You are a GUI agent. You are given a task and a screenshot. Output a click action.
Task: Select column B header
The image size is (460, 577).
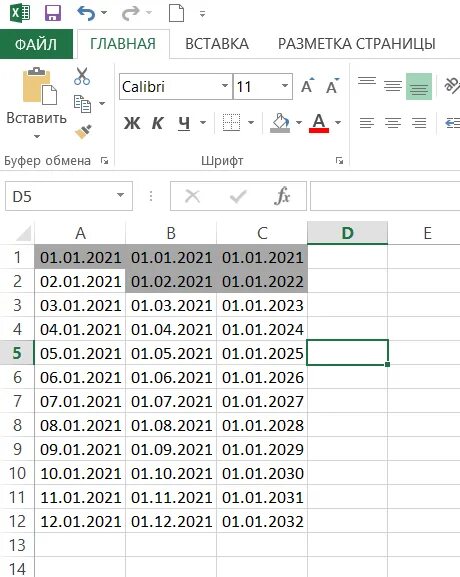(x=171, y=233)
